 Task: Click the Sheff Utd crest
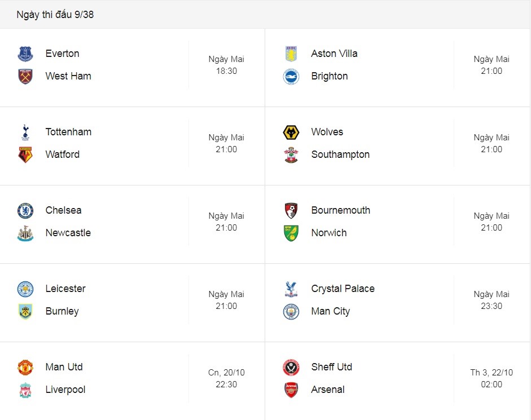click(291, 368)
